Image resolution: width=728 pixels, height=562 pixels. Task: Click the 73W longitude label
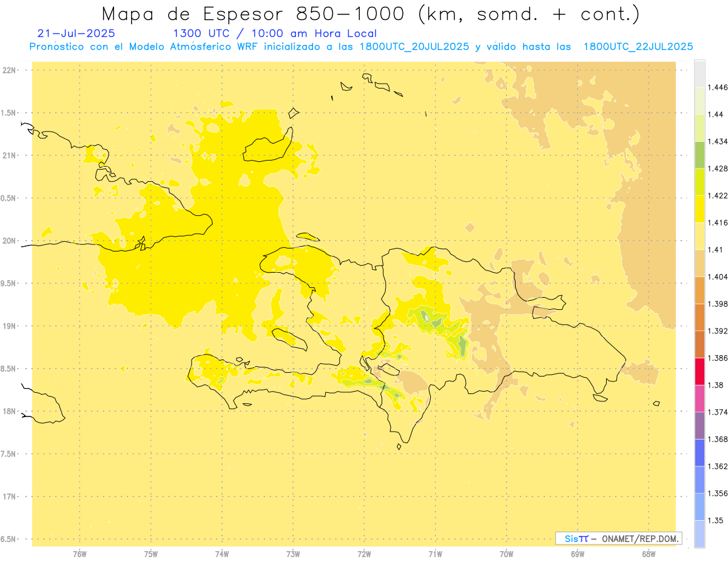click(293, 554)
